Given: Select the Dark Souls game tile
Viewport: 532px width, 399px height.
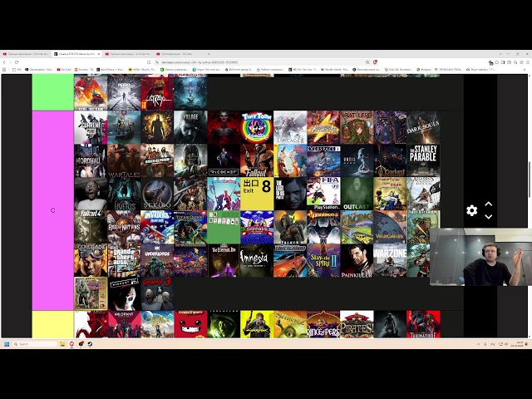Looking at the screenshot, I should 423,127.
